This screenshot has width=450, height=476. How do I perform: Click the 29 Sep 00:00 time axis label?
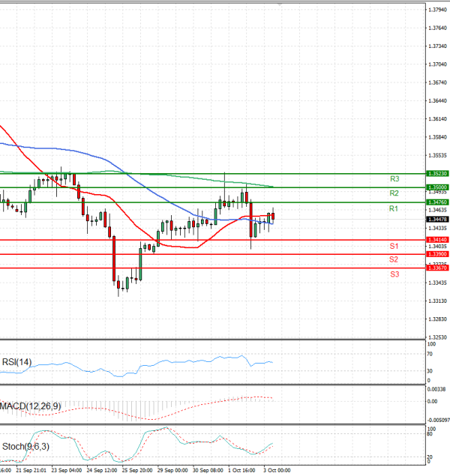(x=172, y=472)
